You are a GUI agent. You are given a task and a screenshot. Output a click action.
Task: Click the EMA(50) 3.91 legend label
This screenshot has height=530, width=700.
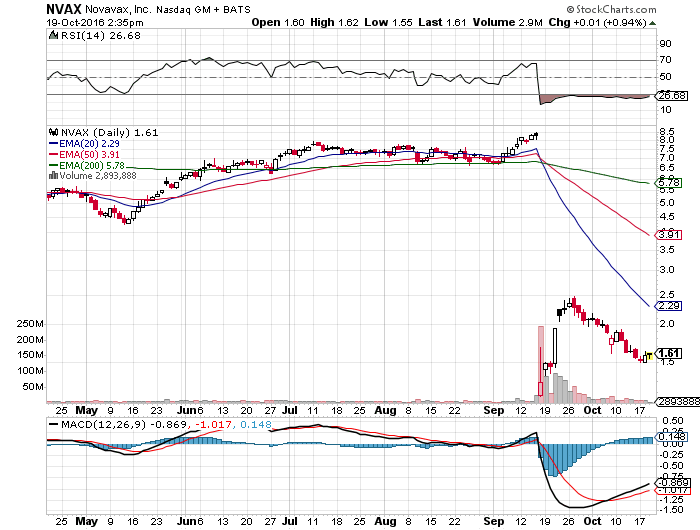click(x=89, y=154)
